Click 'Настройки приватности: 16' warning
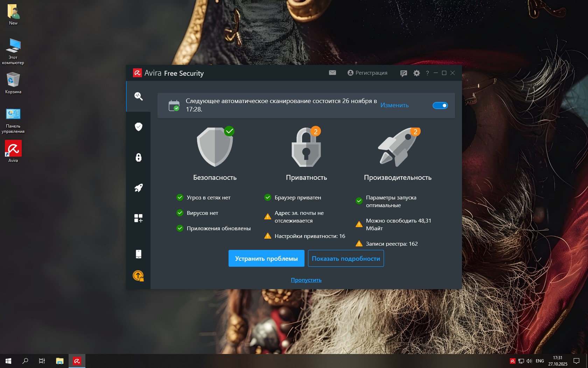Image resolution: width=588 pixels, height=368 pixels. tap(304, 236)
